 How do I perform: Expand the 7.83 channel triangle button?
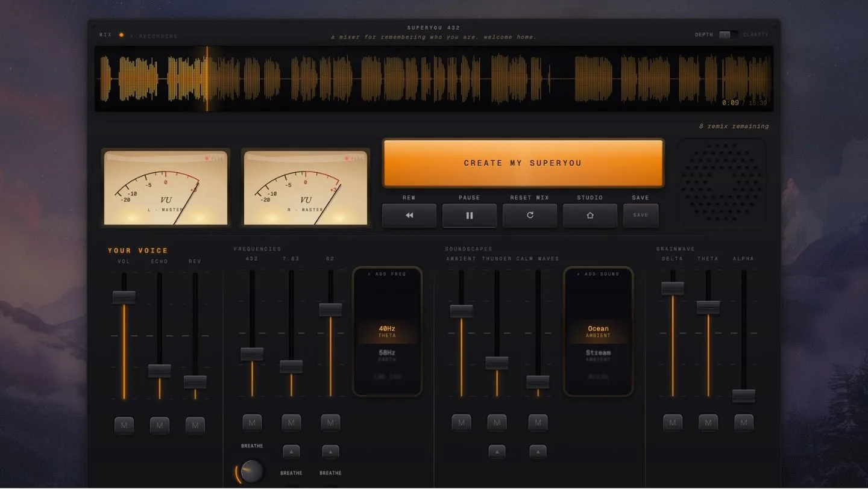point(291,452)
